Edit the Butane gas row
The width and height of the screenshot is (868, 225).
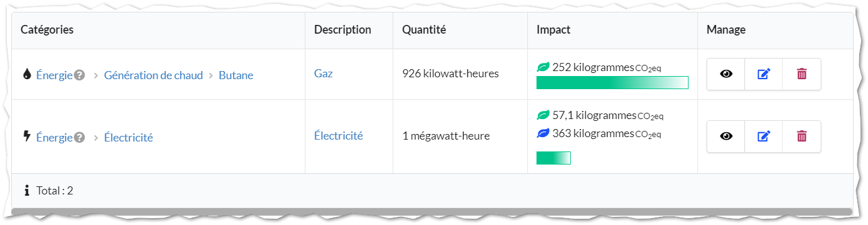[x=763, y=74]
